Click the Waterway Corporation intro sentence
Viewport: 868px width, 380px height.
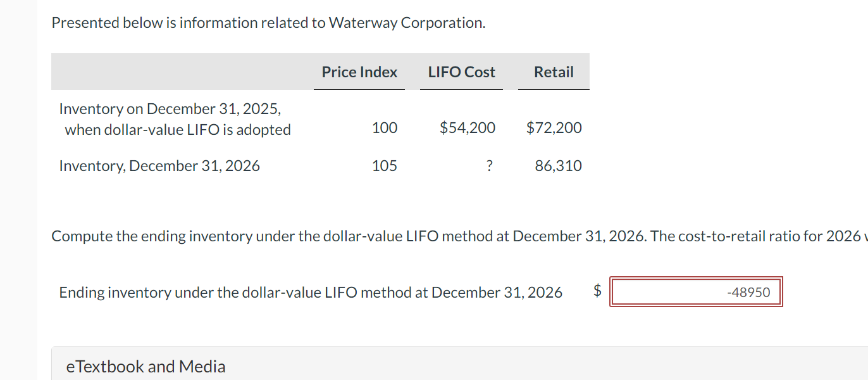click(x=268, y=23)
